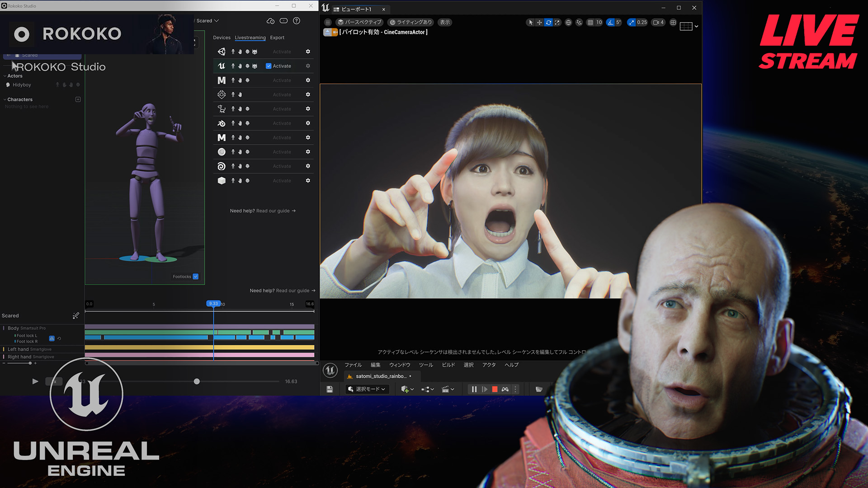Open settings for the Blender livestream row
The height and width of the screenshot is (488, 868).
point(308,123)
